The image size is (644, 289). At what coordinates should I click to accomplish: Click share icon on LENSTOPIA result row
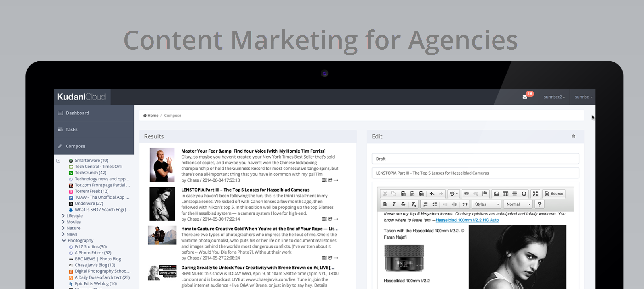click(x=330, y=219)
